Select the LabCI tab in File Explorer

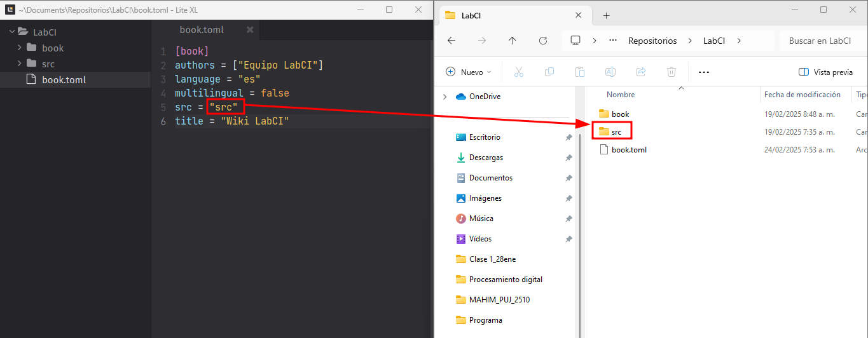click(x=471, y=15)
